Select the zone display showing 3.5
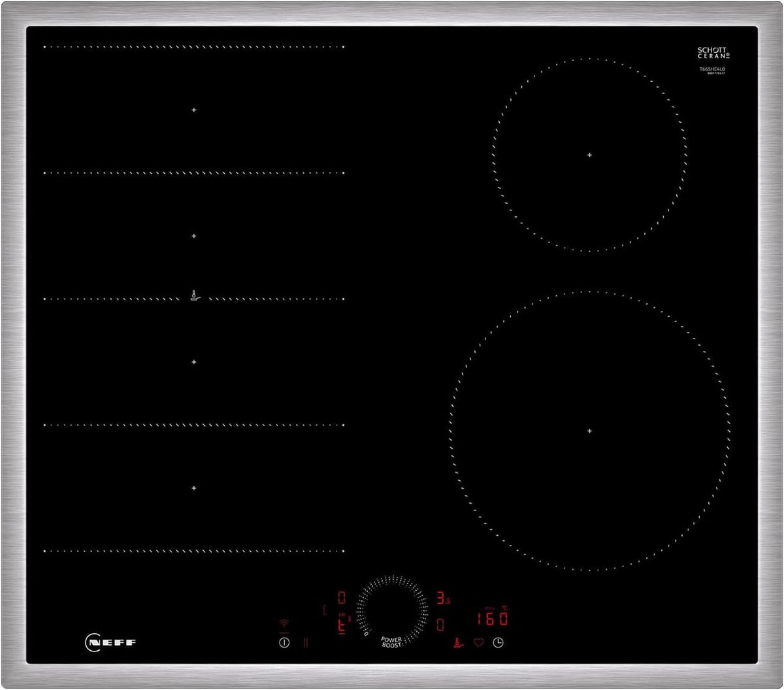 coord(444,598)
